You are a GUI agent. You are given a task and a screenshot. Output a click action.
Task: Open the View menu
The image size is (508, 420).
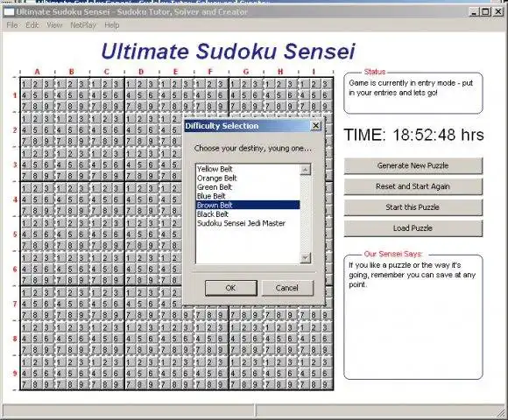pos(54,24)
